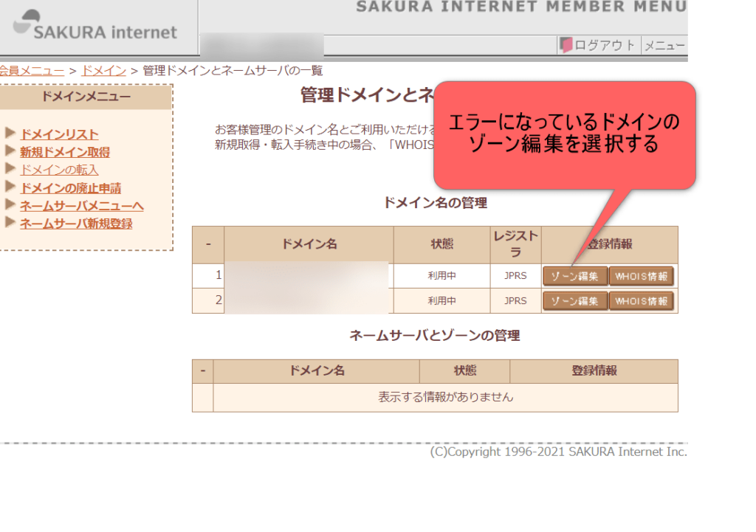Open ネームサーバ新規登録 link
The height and width of the screenshot is (532, 756).
76,223
